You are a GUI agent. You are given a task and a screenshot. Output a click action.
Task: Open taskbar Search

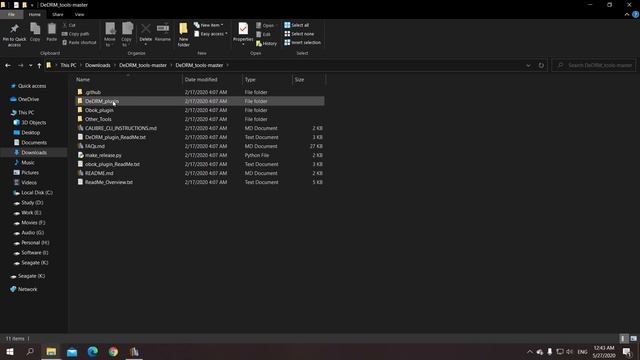click(x=30, y=351)
